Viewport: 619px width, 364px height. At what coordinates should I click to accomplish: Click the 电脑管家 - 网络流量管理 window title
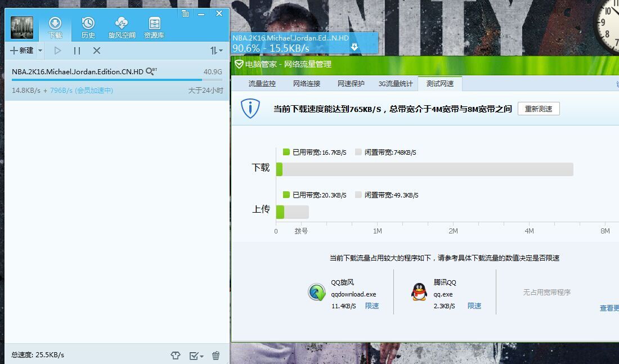[x=288, y=64]
